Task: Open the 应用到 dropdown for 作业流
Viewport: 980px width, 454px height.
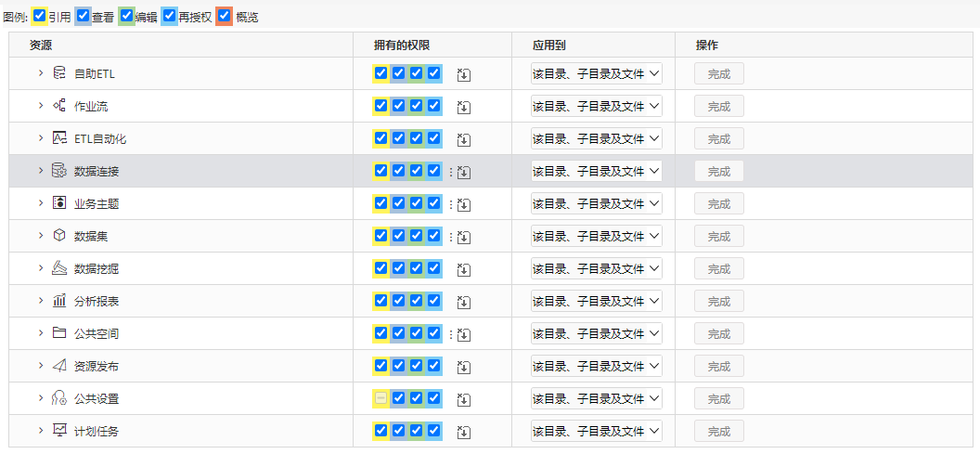Action: 596,106
